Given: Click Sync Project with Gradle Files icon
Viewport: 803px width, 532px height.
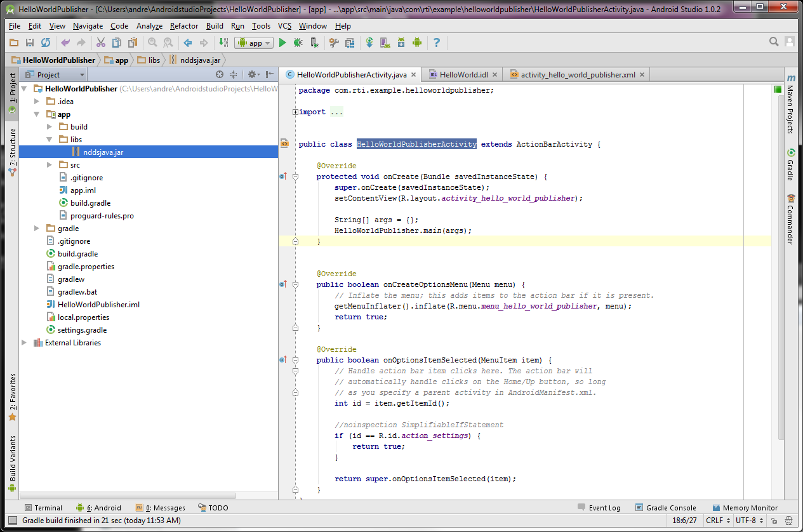Looking at the screenshot, I should (x=369, y=43).
